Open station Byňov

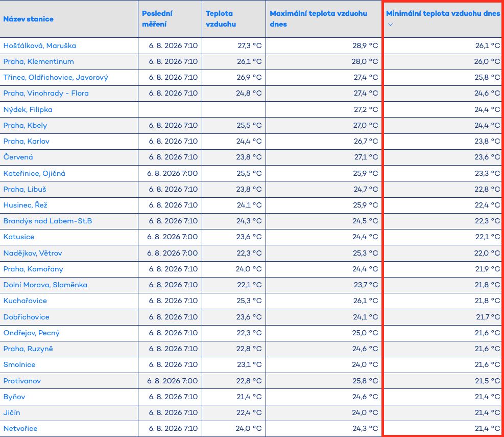[x=14, y=397]
